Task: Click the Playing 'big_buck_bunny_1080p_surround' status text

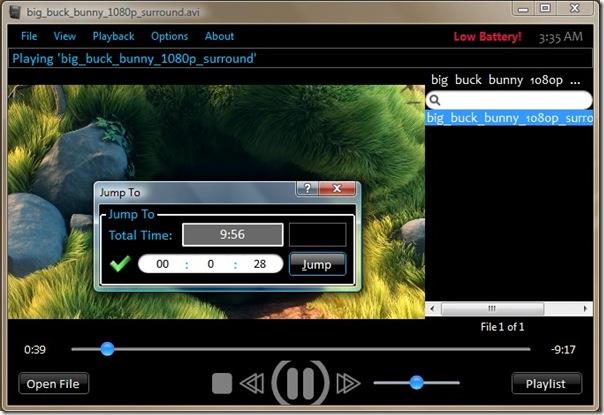Action: click(134, 59)
